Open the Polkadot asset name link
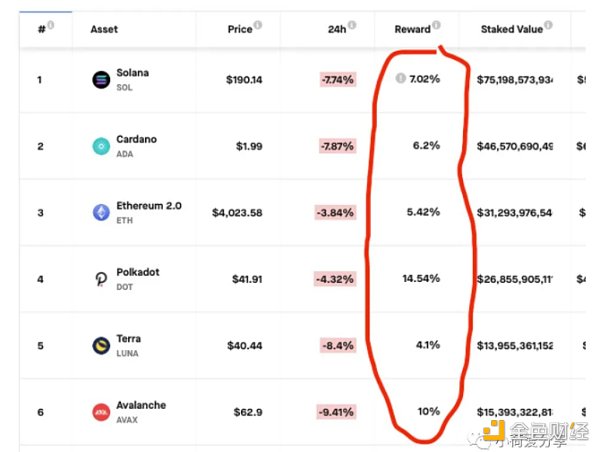The height and width of the screenshot is (452, 600). click(138, 272)
